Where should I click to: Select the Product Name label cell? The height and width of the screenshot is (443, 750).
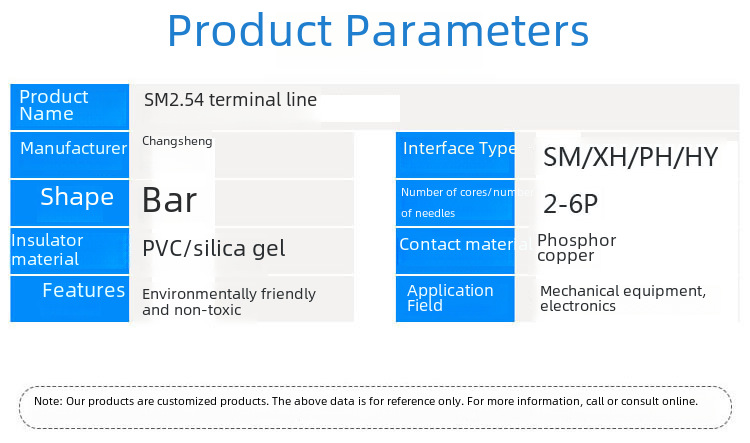[70, 107]
